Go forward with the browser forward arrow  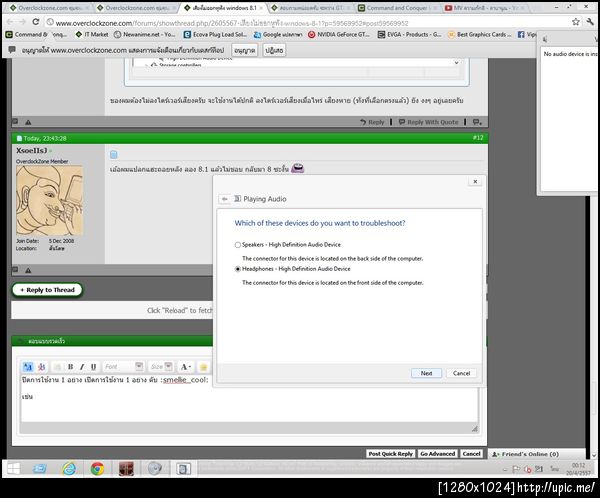(22, 22)
